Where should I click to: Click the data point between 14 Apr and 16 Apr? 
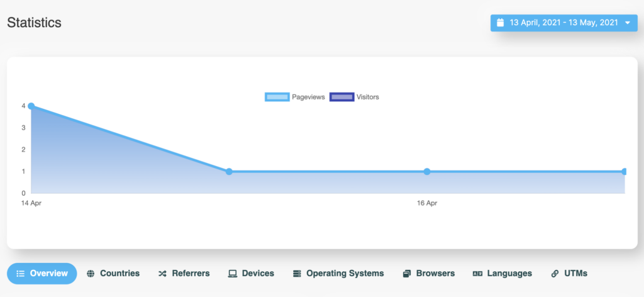click(x=229, y=171)
